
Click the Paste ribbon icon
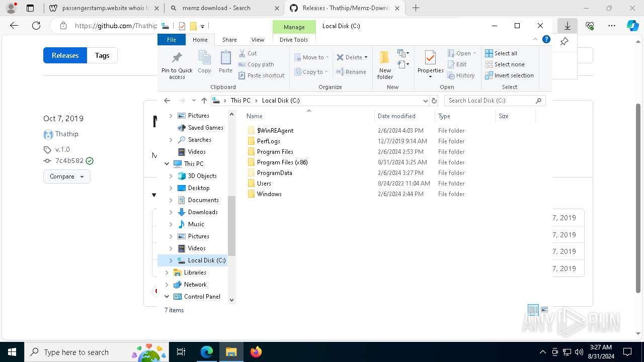[x=225, y=62]
